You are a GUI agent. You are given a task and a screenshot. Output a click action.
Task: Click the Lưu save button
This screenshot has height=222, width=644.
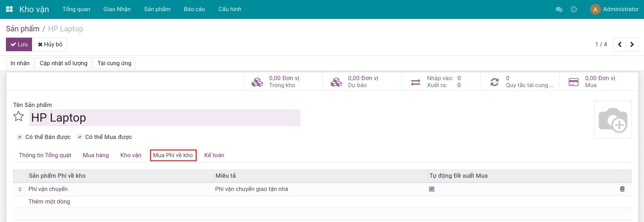click(19, 44)
